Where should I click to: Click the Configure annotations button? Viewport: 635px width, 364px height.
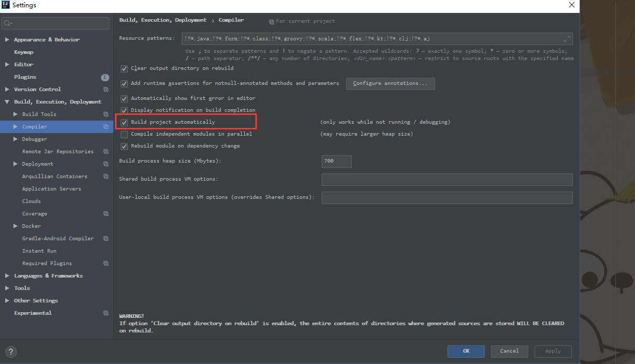click(390, 83)
